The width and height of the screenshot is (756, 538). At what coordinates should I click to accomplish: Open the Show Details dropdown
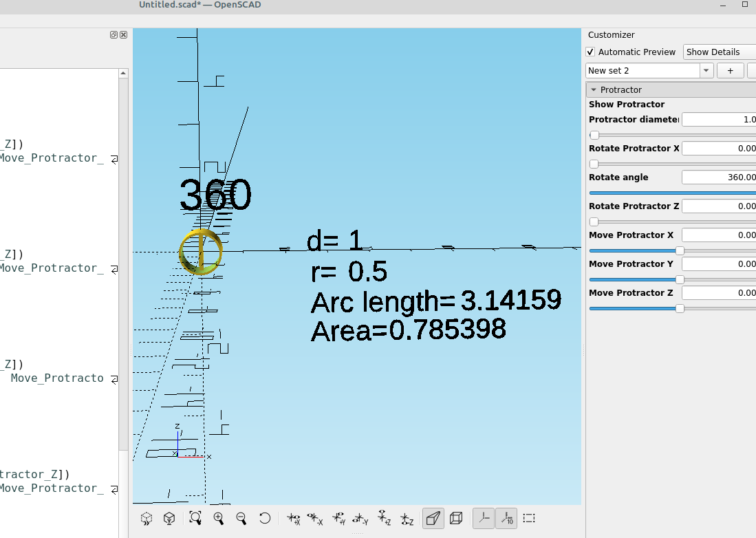click(x=718, y=52)
